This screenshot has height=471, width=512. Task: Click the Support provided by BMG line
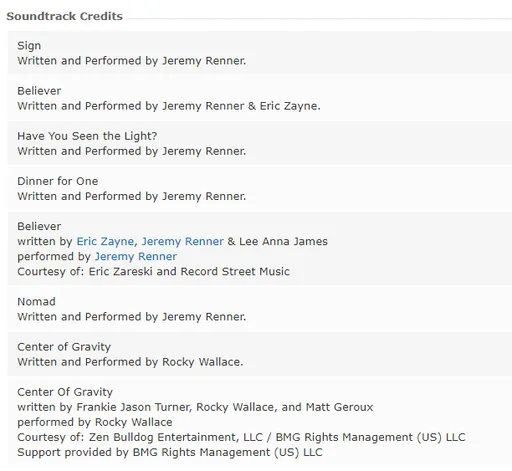pyautogui.click(x=170, y=452)
